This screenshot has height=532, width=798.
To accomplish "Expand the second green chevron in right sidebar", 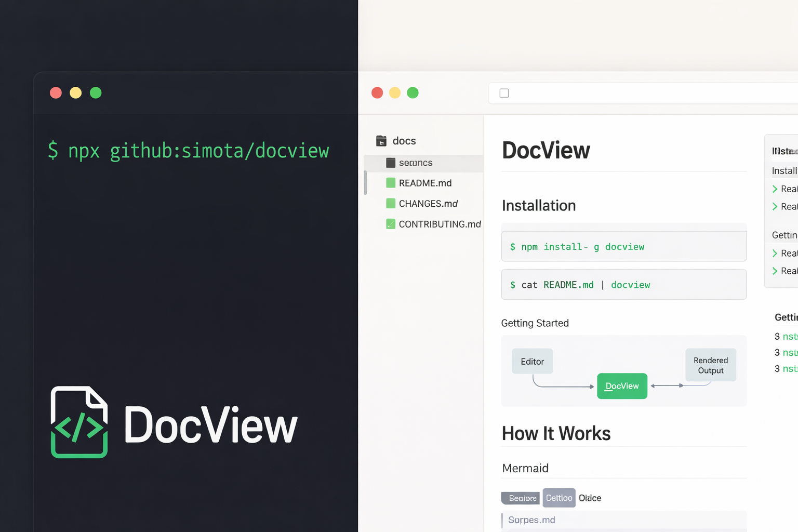I will pos(776,206).
